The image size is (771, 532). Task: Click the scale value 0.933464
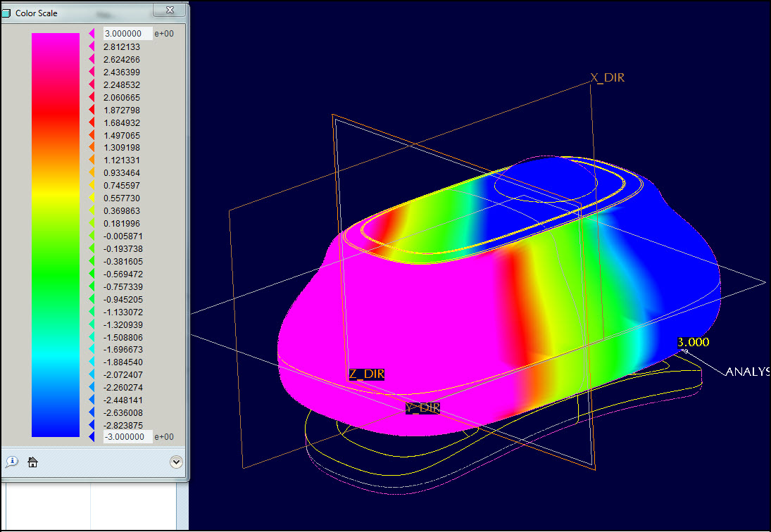122,173
